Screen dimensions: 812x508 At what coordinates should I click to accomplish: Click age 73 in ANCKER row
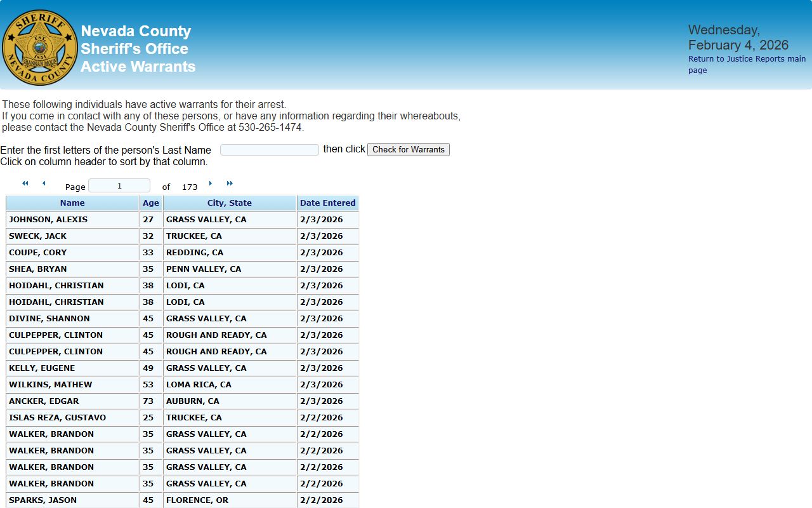(151, 401)
